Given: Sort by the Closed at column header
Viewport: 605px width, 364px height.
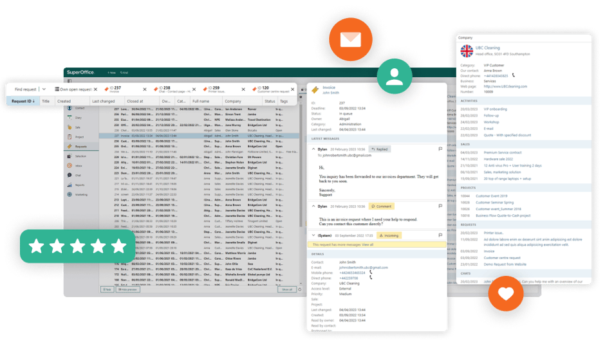Looking at the screenshot, I should tap(142, 101).
